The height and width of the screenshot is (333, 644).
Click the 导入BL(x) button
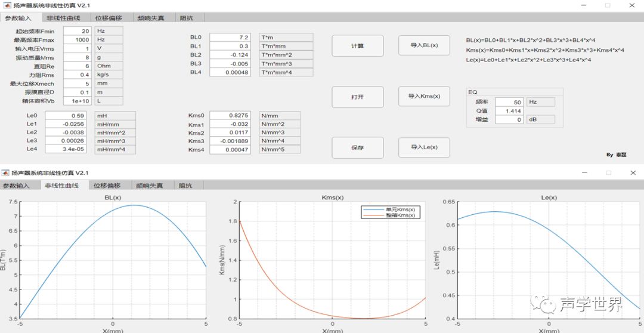[x=424, y=45]
